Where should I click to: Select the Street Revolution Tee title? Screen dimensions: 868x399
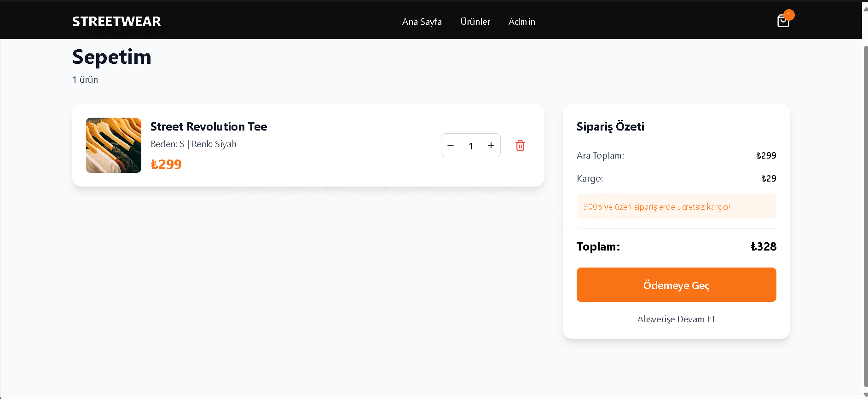tap(208, 126)
